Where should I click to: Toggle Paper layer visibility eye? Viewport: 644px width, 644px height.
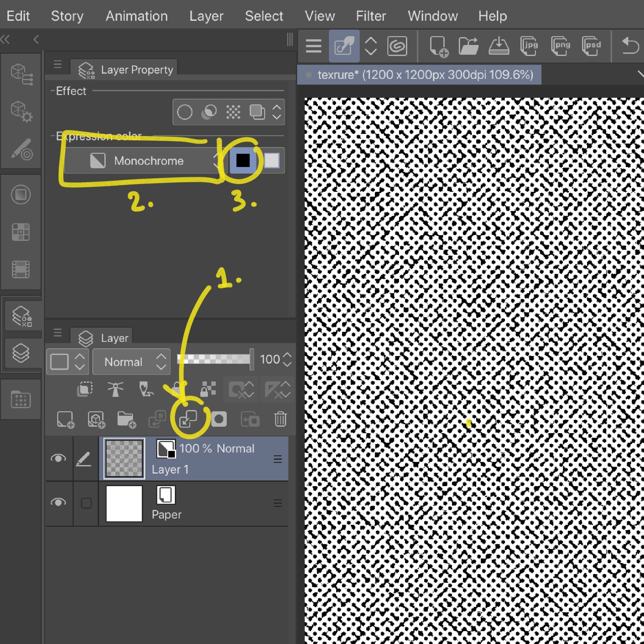point(58,502)
